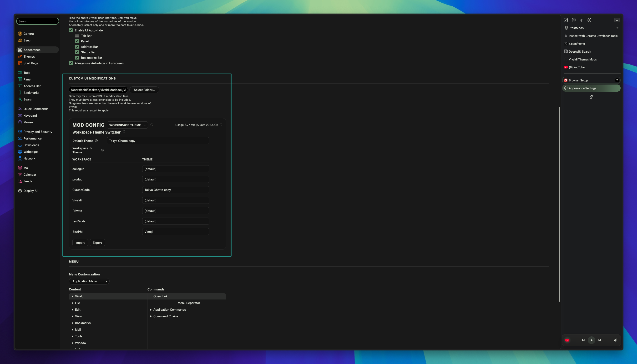Uncheck the Bookmarks Bar auto-hide checkbox
The width and height of the screenshot is (637, 364).
click(x=77, y=58)
